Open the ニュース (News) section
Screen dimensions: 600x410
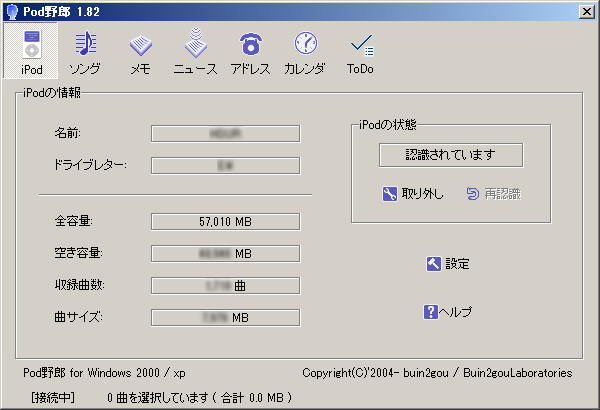click(195, 53)
